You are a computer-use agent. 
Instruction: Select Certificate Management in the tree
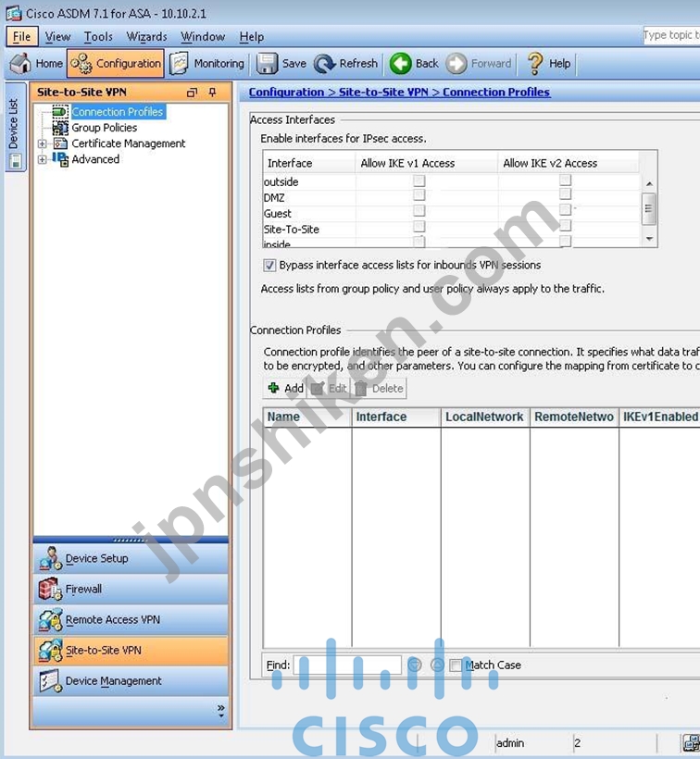pyautogui.click(x=129, y=143)
